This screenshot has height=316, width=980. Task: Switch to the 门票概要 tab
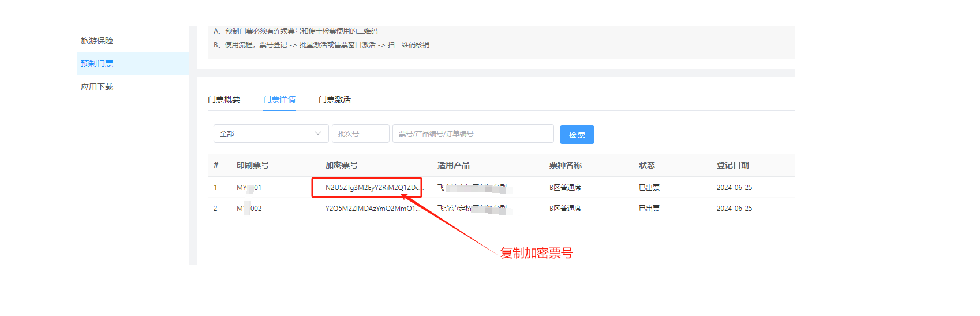coord(224,99)
